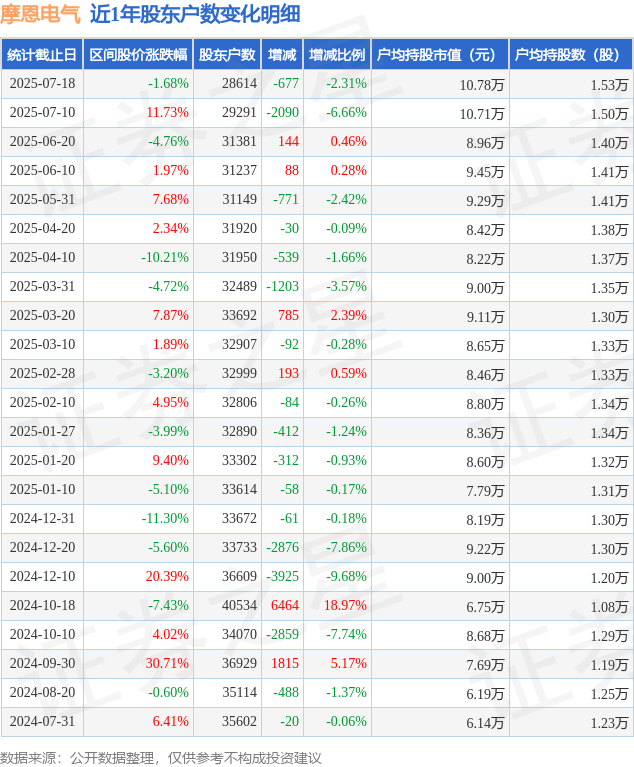Click the 10.78万 market value cell
This screenshot has height=767, width=634.
pyautogui.click(x=482, y=85)
